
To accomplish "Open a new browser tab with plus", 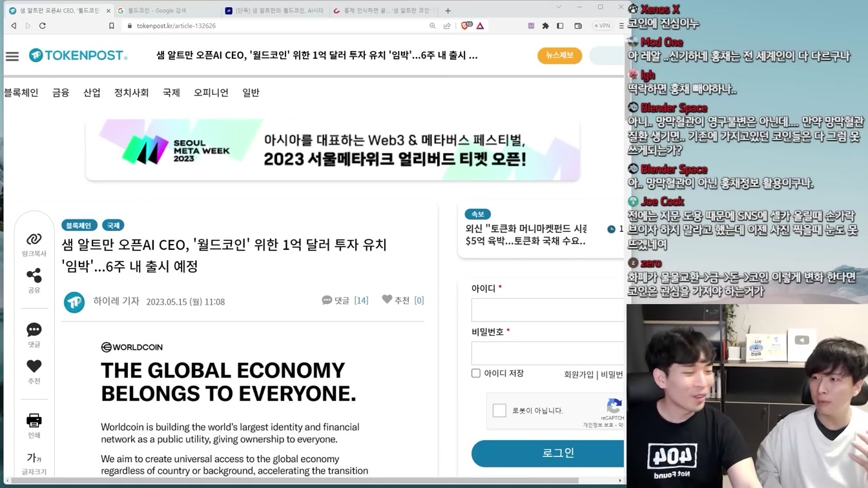I will [448, 10].
